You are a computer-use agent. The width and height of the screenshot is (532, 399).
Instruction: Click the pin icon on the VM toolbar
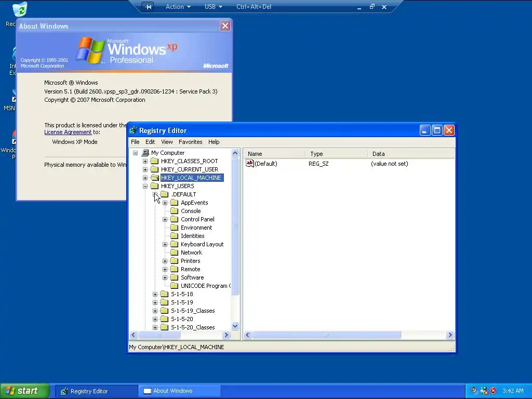coord(148,7)
